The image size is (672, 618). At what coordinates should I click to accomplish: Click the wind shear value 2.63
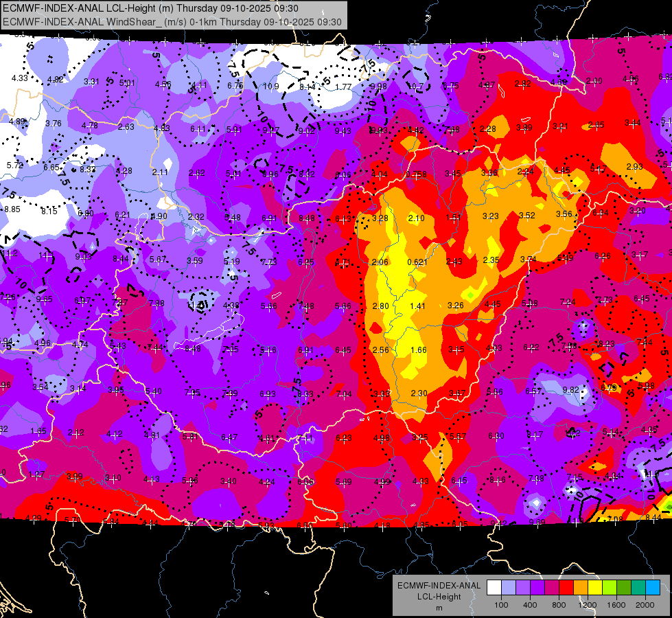pos(126,127)
